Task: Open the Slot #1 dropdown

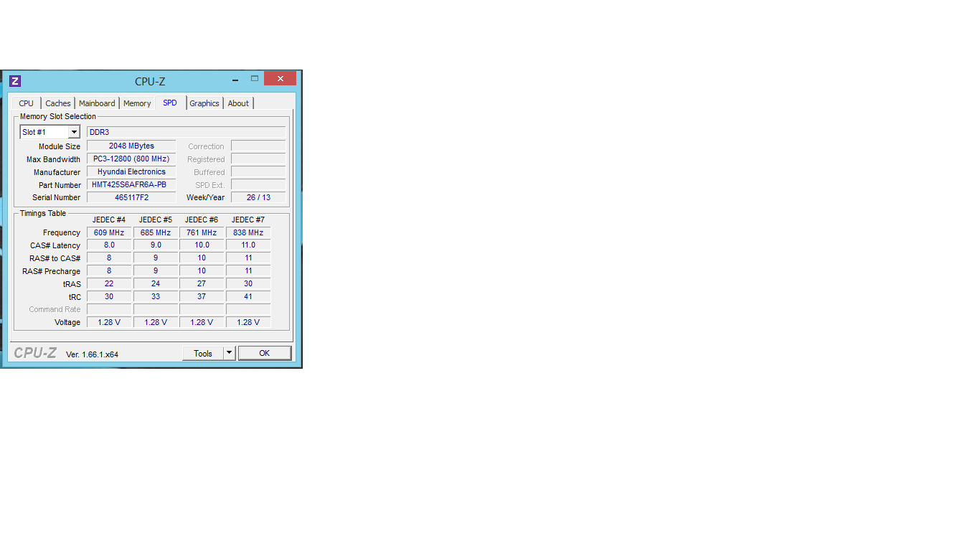Action: point(50,132)
